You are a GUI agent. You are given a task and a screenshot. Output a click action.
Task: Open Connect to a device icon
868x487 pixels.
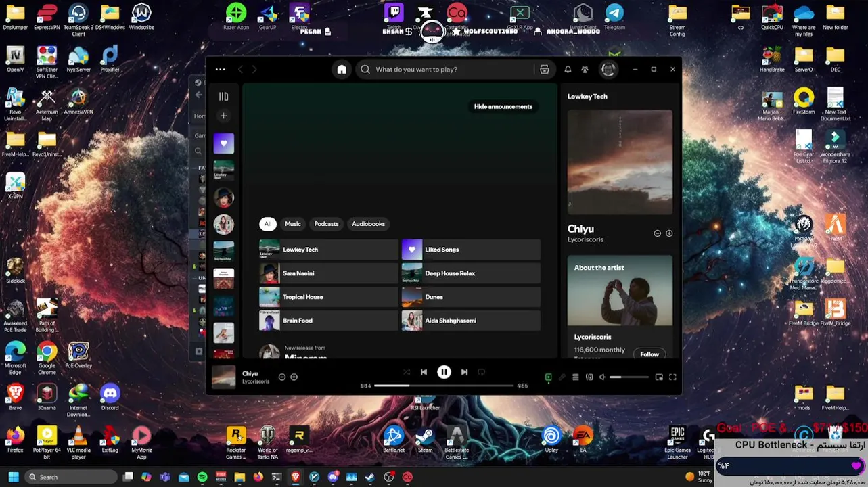589,377
